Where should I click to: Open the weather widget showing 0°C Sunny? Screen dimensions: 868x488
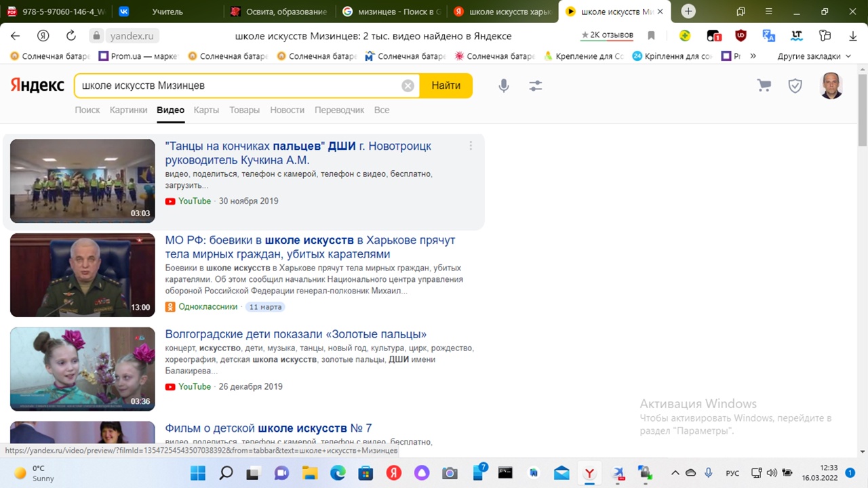pos(34,472)
